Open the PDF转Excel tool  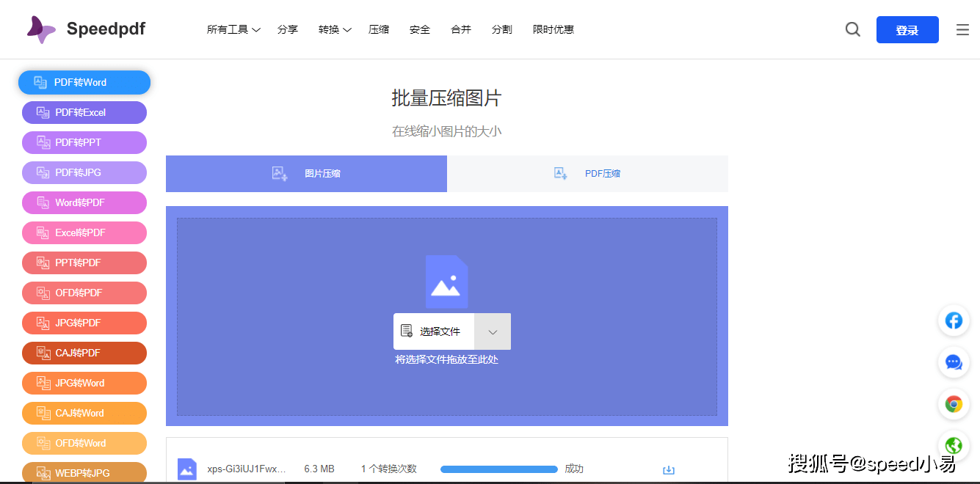point(84,112)
